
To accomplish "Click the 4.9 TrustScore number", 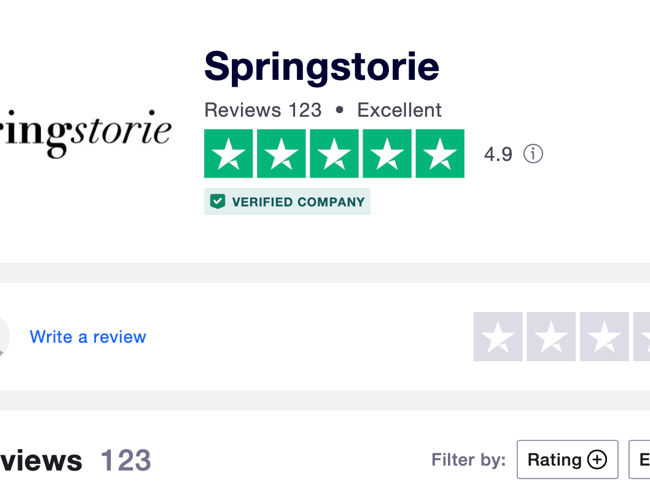I will [498, 154].
